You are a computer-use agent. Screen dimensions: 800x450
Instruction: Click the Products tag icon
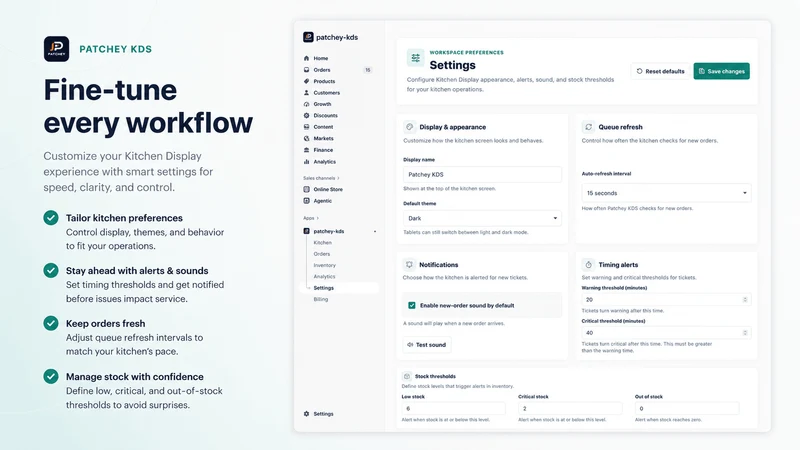click(307, 81)
